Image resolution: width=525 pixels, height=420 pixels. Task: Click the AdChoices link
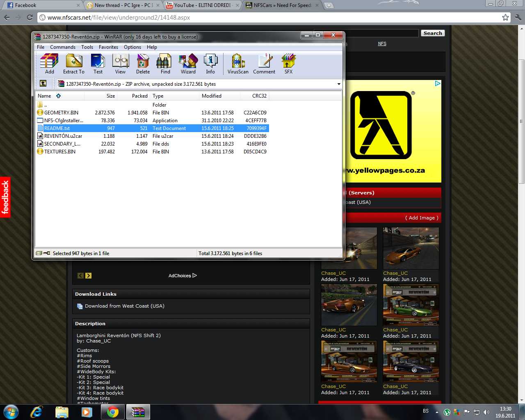point(183,276)
